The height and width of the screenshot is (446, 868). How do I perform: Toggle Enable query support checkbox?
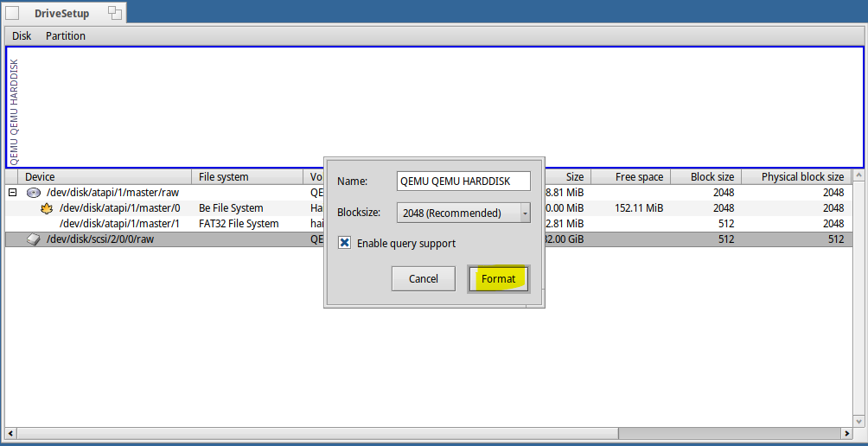click(x=344, y=243)
